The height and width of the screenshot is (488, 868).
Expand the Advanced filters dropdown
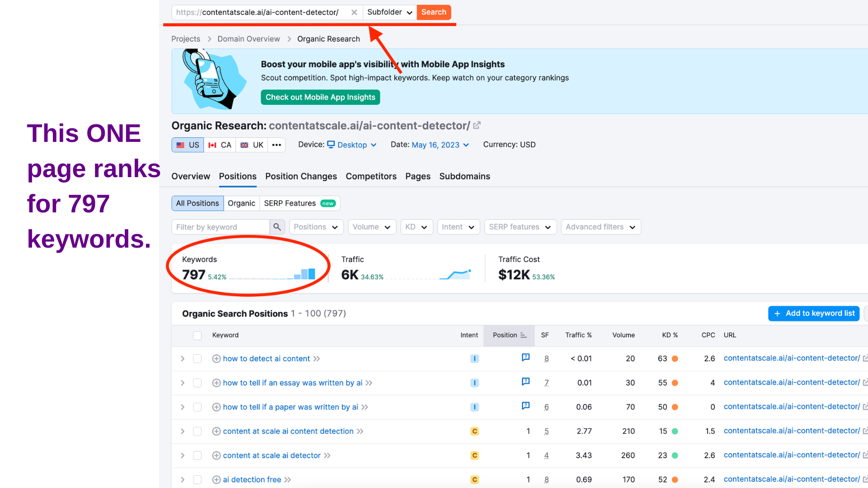pos(600,227)
